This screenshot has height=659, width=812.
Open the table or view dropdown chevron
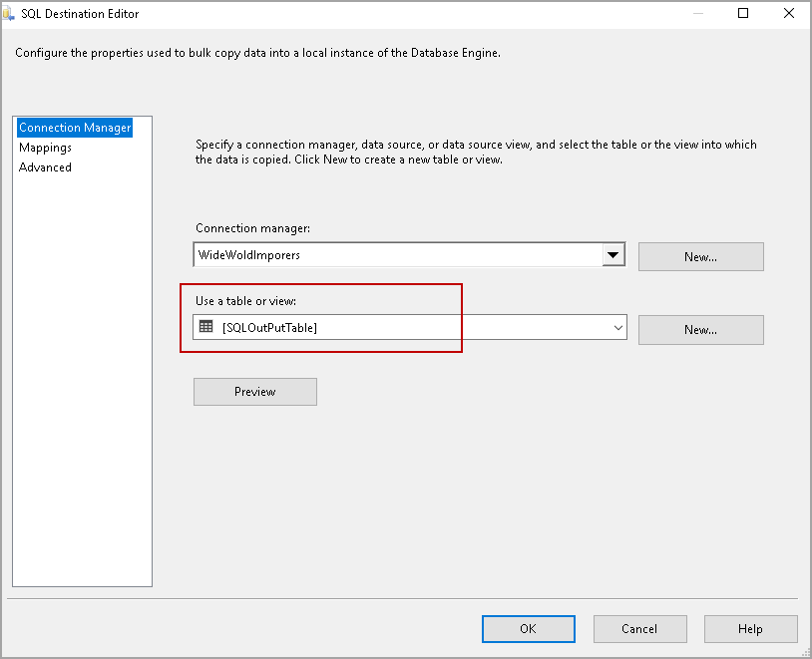point(618,327)
